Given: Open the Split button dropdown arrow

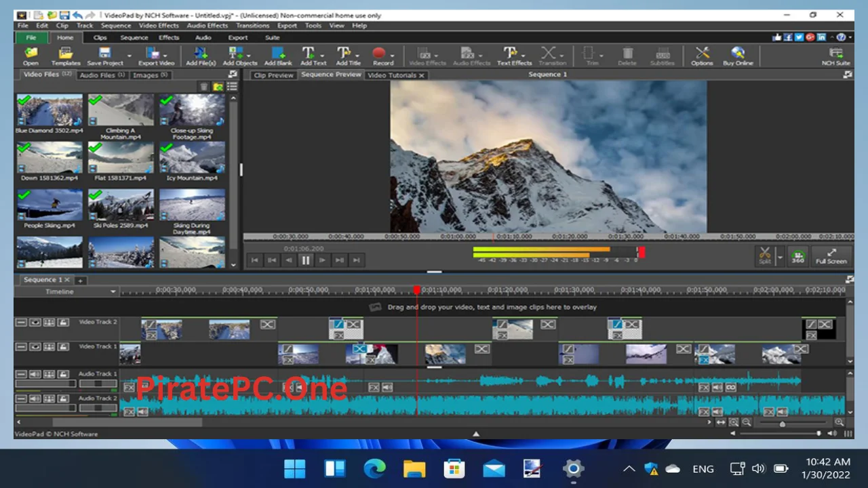Looking at the screenshot, I should pyautogui.click(x=780, y=257).
